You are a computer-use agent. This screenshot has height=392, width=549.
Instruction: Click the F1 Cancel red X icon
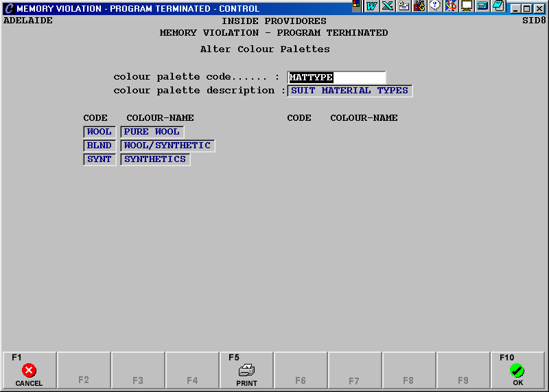pyautogui.click(x=29, y=371)
